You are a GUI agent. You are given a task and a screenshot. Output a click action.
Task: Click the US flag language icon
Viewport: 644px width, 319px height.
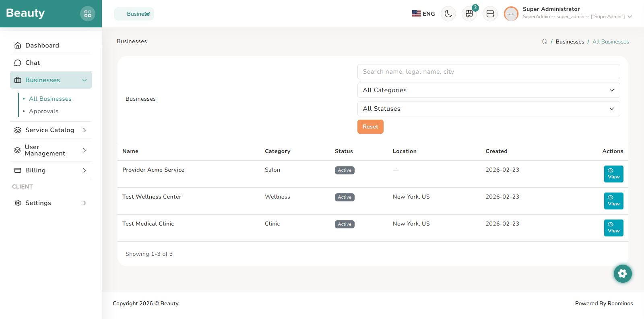click(x=417, y=14)
